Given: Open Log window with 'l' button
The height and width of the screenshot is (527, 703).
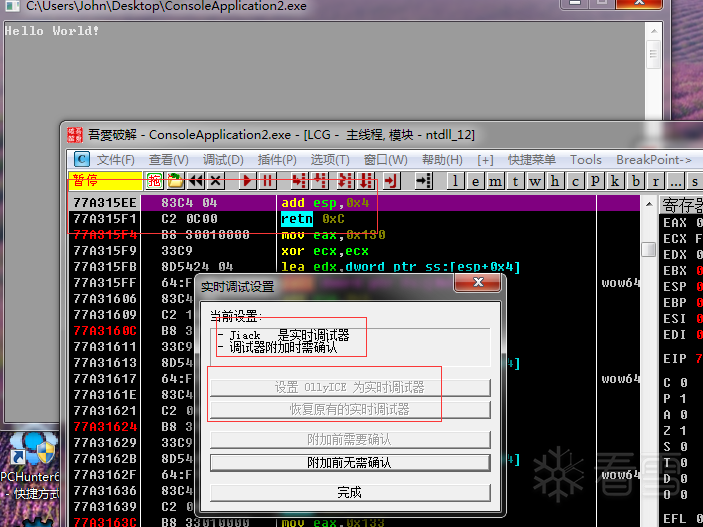Looking at the screenshot, I should point(456,181).
